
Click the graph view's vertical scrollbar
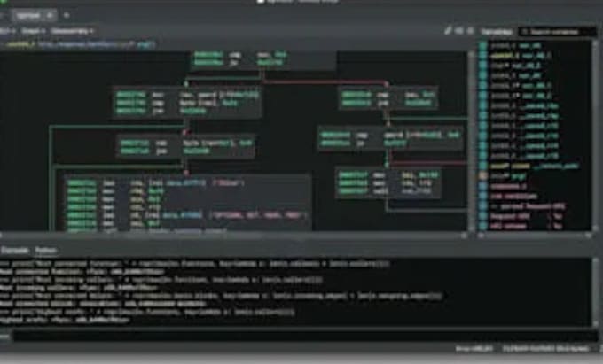point(470,140)
